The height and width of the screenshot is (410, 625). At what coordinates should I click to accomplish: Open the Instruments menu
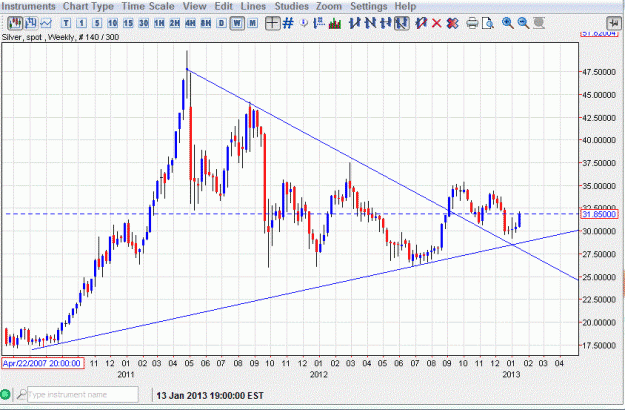pos(29,6)
